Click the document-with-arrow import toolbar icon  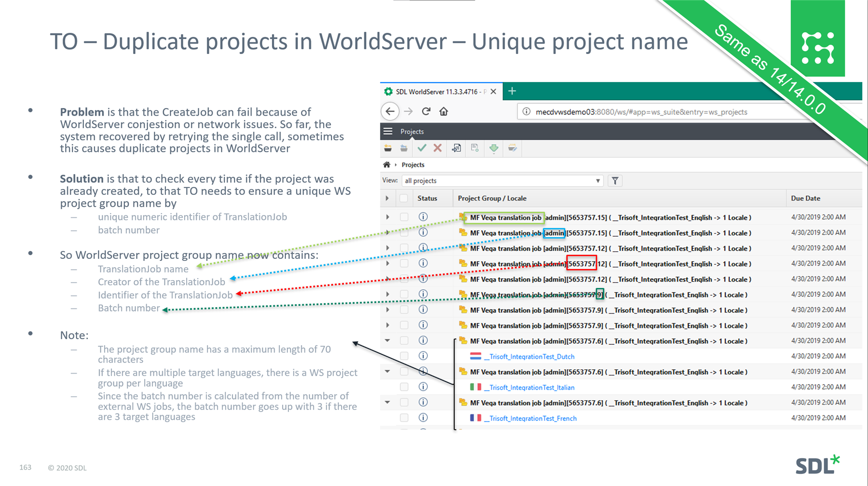(x=456, y=148)
